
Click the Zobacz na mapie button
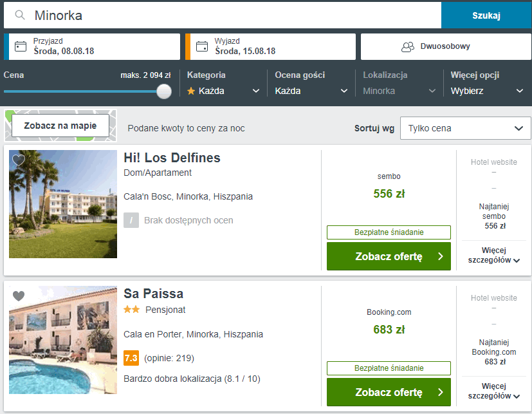coord(60,126)
